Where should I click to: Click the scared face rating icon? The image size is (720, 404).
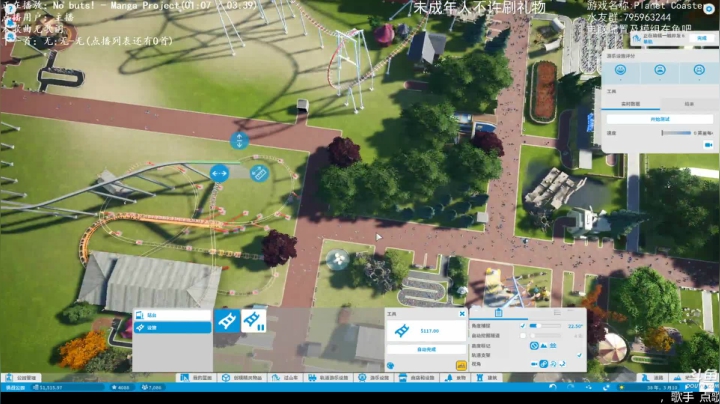point(660,70)
